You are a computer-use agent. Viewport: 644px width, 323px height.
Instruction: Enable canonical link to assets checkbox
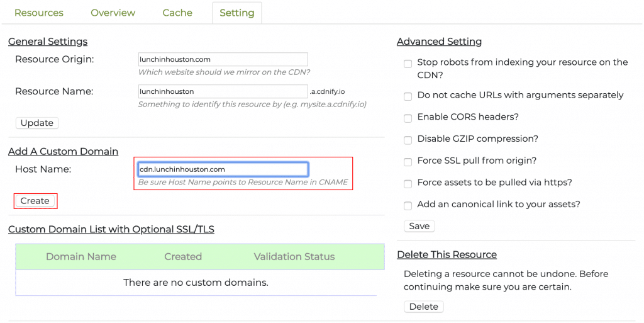(408, 205)
